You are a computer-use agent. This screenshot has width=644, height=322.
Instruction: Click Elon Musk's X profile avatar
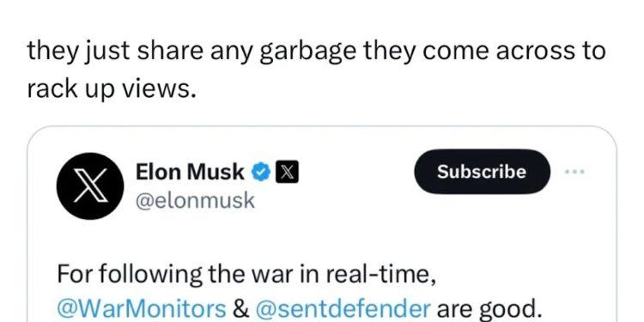coord(90,186)
